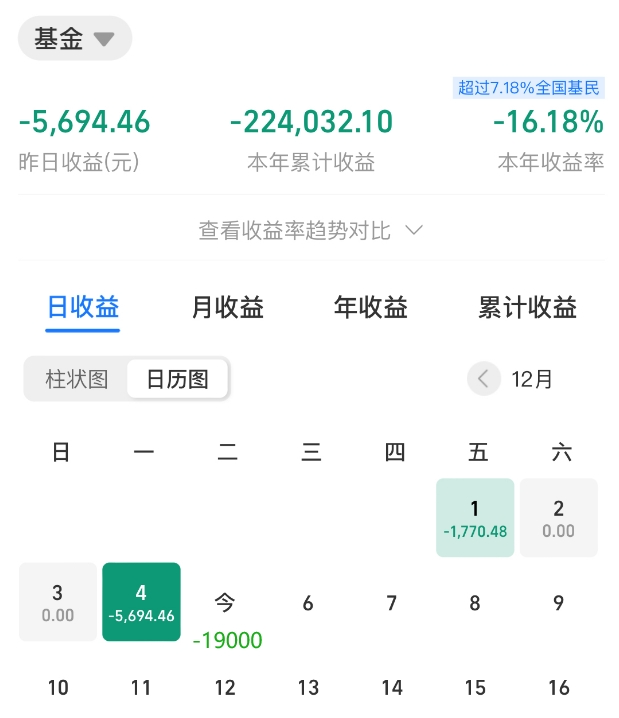Tap the 六 weekday header
The height and width of the screenshot is (718, 619).
(562, 452)
